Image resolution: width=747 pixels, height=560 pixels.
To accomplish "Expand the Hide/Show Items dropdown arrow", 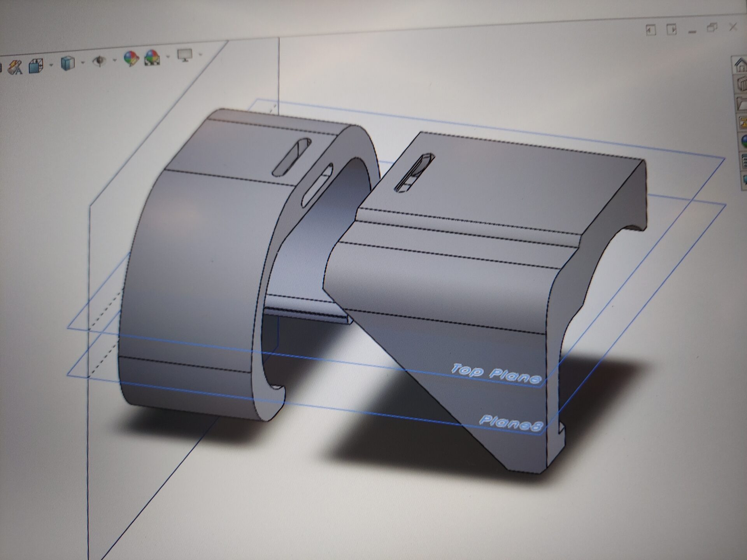I will click(x=114, y=60).
